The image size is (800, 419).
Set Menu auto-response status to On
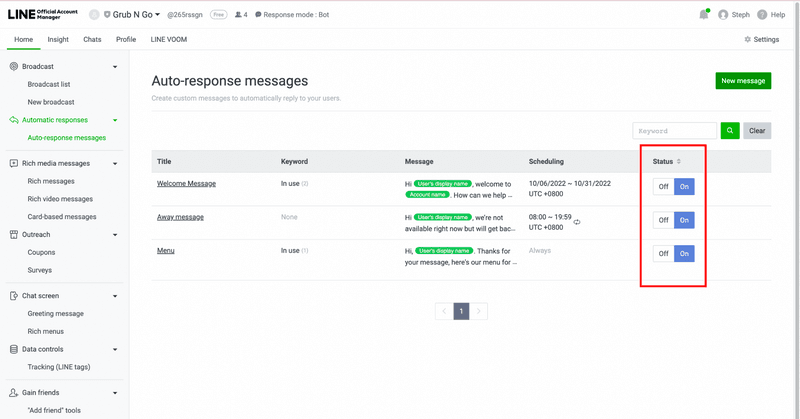click(684, 254)
